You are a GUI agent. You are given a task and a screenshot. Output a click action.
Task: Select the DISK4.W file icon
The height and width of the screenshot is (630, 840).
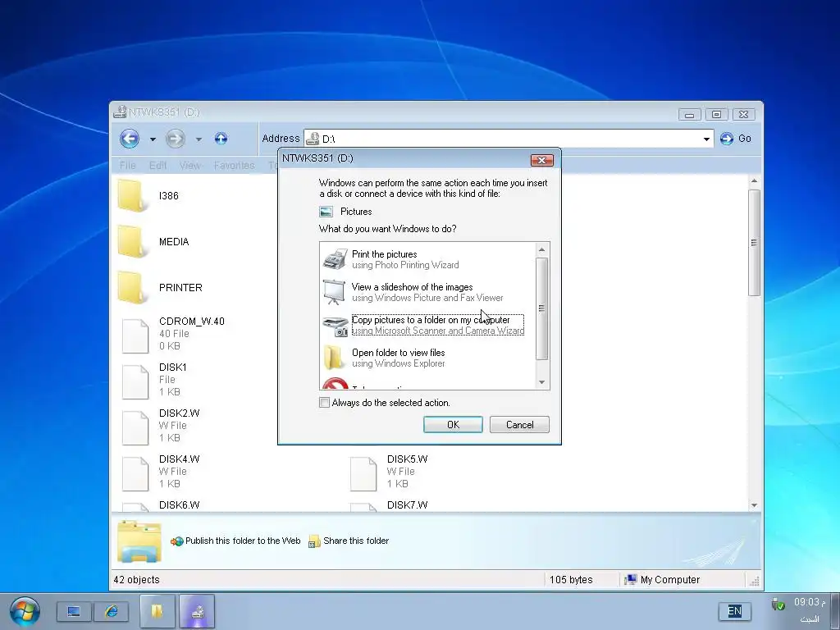135,473
